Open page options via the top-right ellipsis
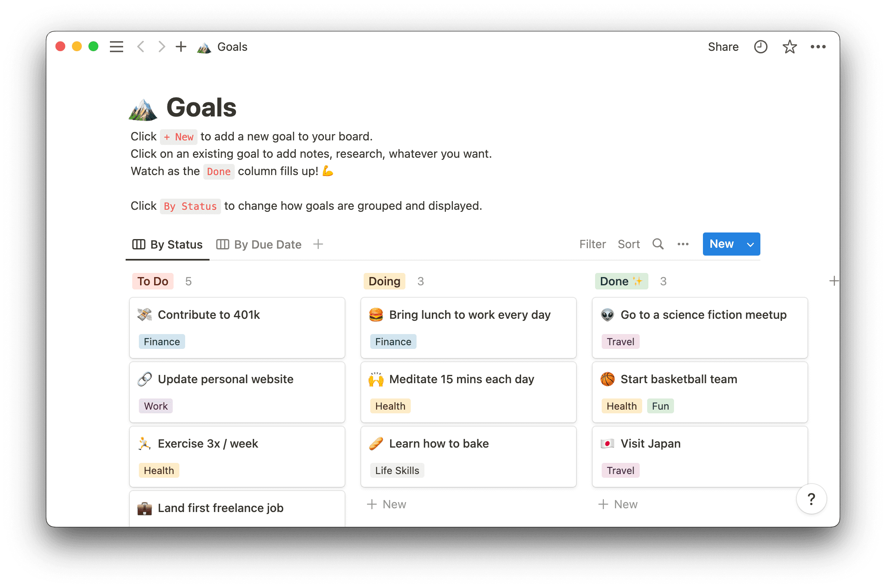Image resolution: width=886 pixels, height=588 pixels. [x=819, y=47]
